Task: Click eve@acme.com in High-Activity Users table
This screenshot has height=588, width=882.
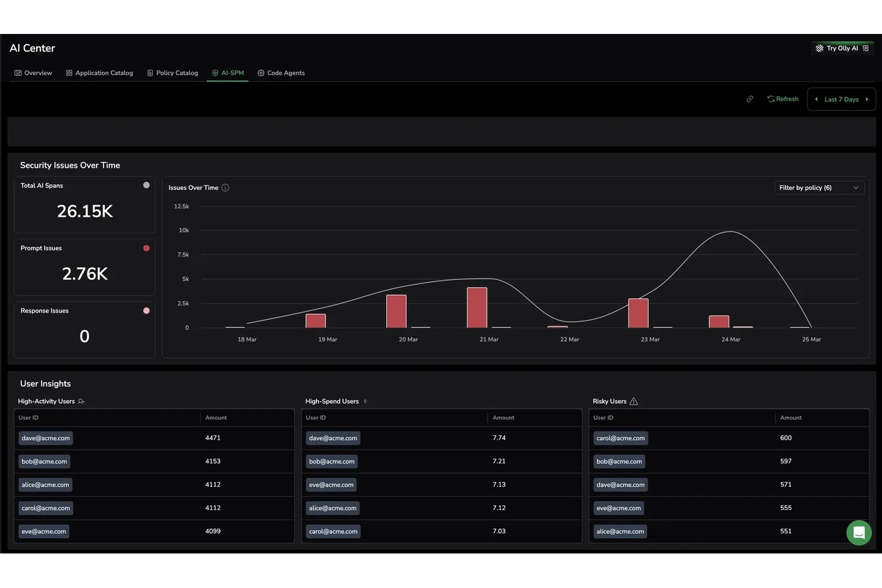Action: pos(44,531)
